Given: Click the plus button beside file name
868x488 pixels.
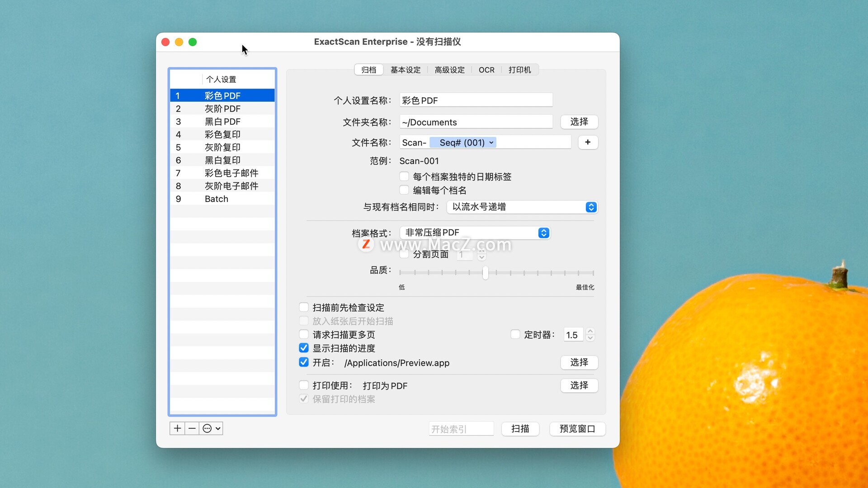Looking at the screenshot, I should pyautogui.click(x=588, y=142).
